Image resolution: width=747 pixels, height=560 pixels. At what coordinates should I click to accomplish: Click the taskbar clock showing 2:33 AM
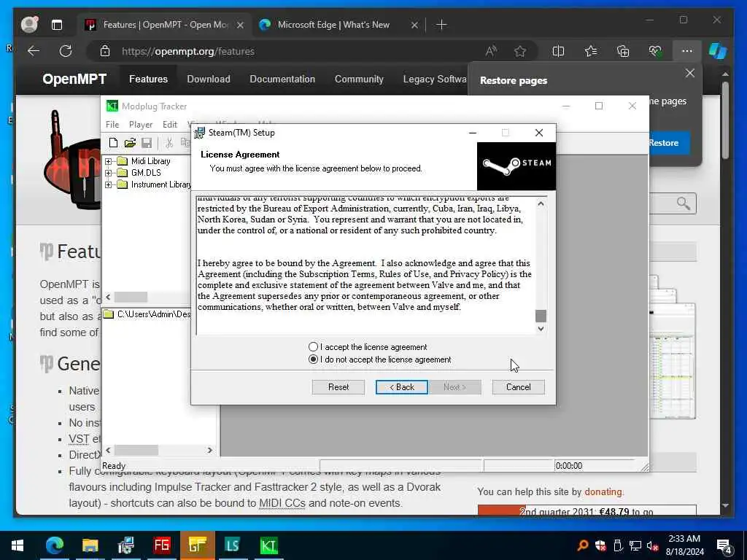click(684, 545)
